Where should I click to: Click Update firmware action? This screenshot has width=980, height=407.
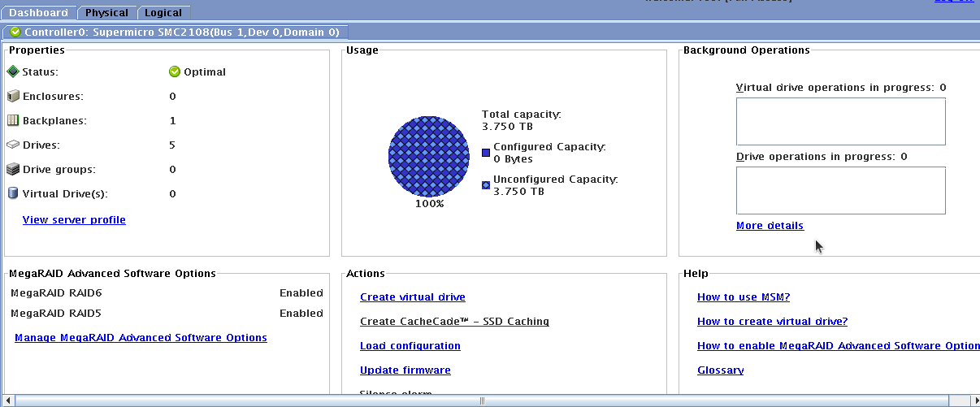click(x=405, y=370)
